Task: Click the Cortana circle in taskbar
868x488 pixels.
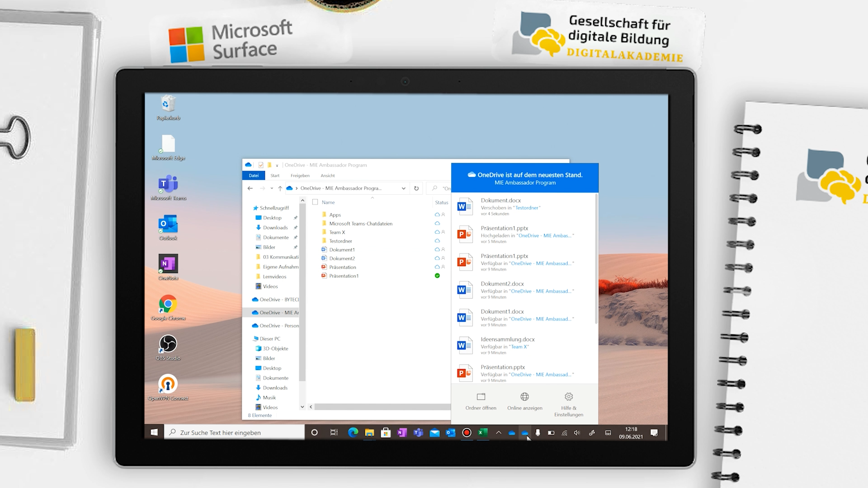Action: (x=315, y=432)
